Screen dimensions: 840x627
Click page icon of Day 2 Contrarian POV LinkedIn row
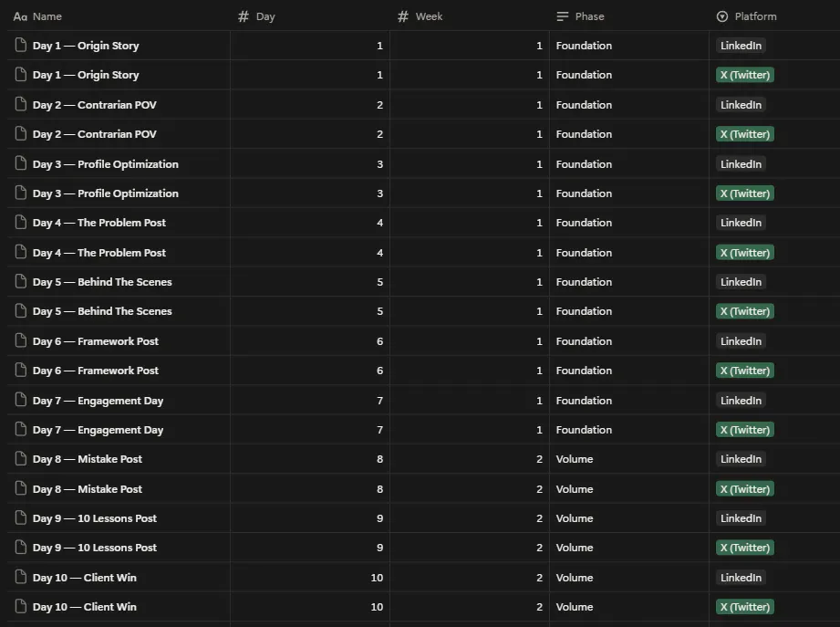[20, 104]
